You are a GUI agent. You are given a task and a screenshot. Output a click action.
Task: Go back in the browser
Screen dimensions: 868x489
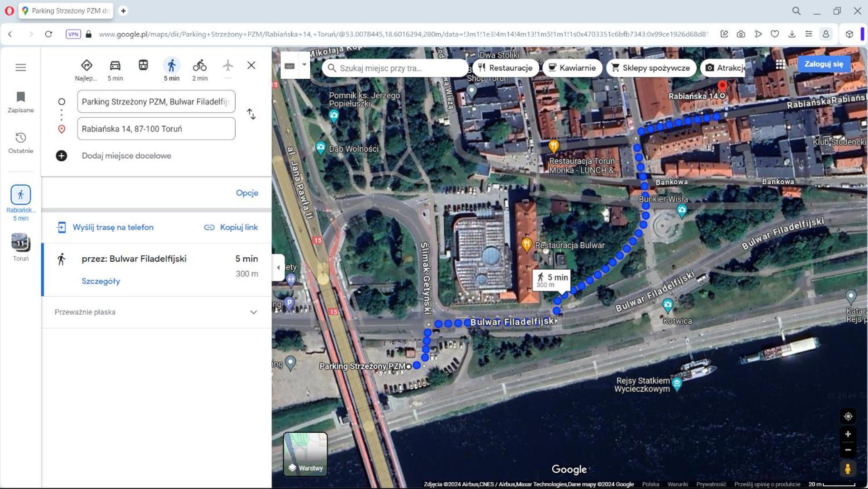coord(10,34)
